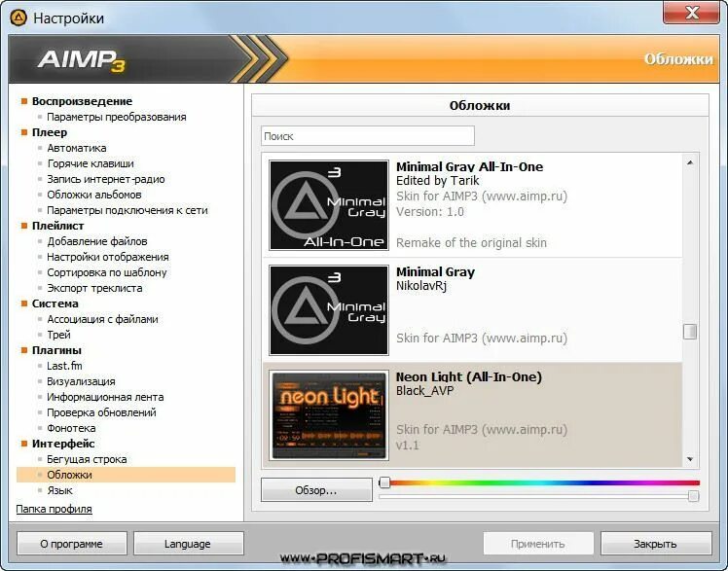This screenshot has width=728, height=571.
Task: Click the Закрыть button
Action: (x=656, y=543)
